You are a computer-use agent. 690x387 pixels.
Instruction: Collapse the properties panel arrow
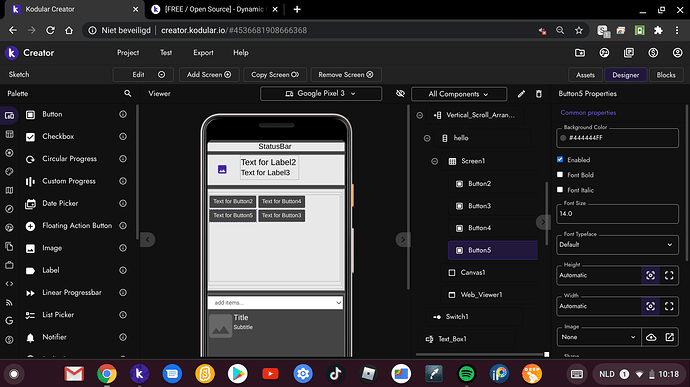pos(543,222)
